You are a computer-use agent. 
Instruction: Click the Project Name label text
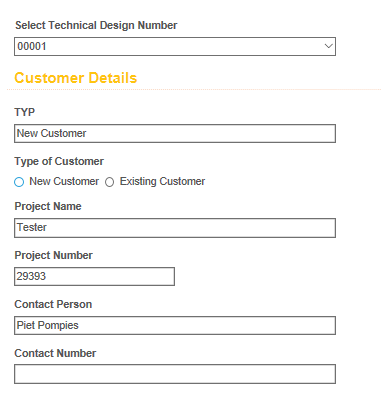point(48,206)
